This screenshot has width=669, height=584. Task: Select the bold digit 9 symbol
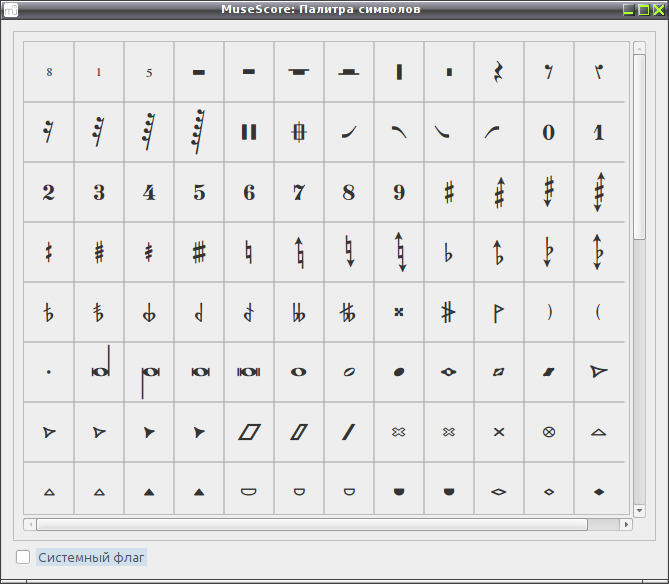pos(398,192)
